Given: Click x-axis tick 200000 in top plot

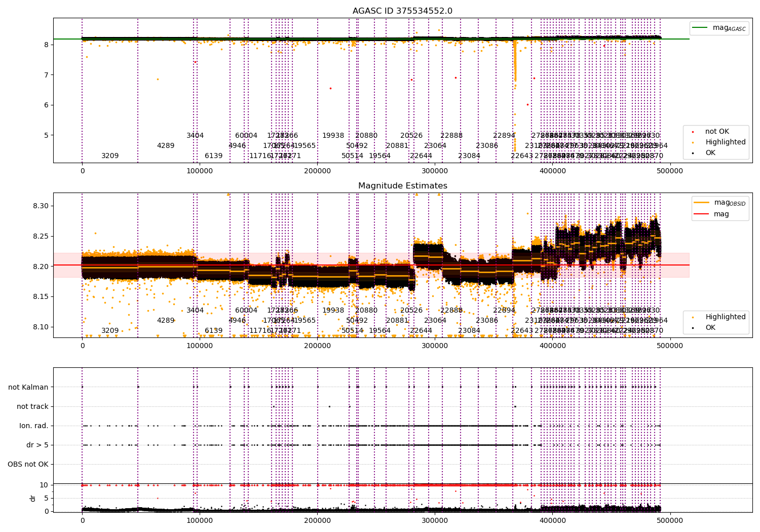Looking at the screenshot, I should [x=318, y=171].
